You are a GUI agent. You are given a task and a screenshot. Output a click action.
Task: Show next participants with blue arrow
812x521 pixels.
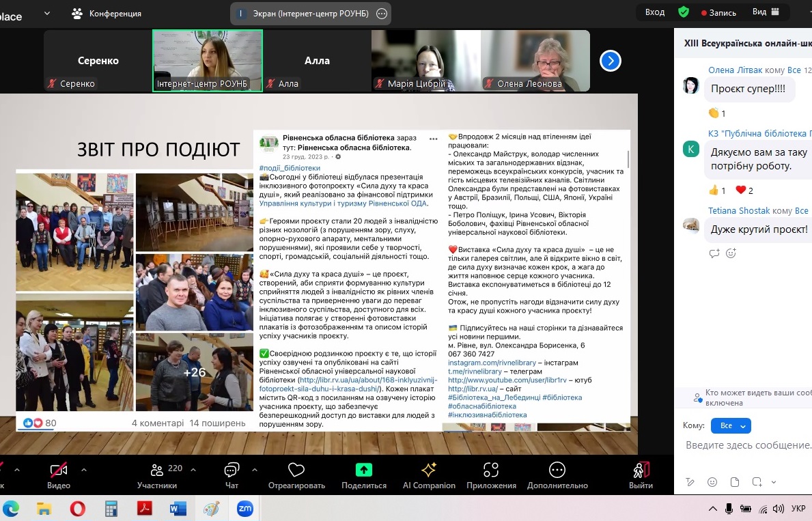tap(610, 61)
